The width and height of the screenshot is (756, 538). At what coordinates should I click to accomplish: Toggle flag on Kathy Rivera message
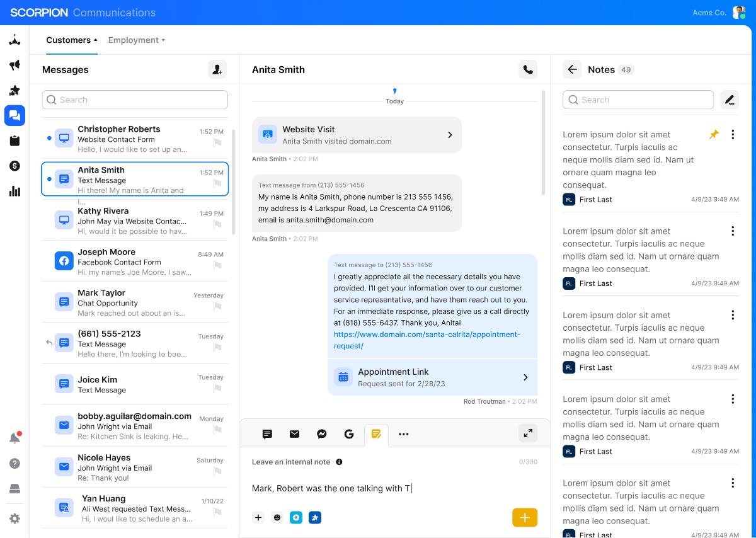217,225
